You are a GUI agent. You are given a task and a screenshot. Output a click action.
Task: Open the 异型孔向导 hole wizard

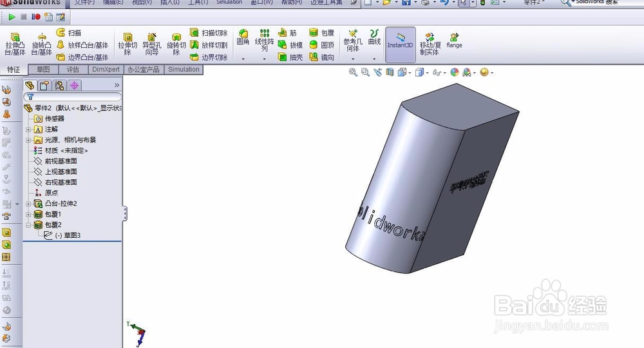(x=151, y=44)
